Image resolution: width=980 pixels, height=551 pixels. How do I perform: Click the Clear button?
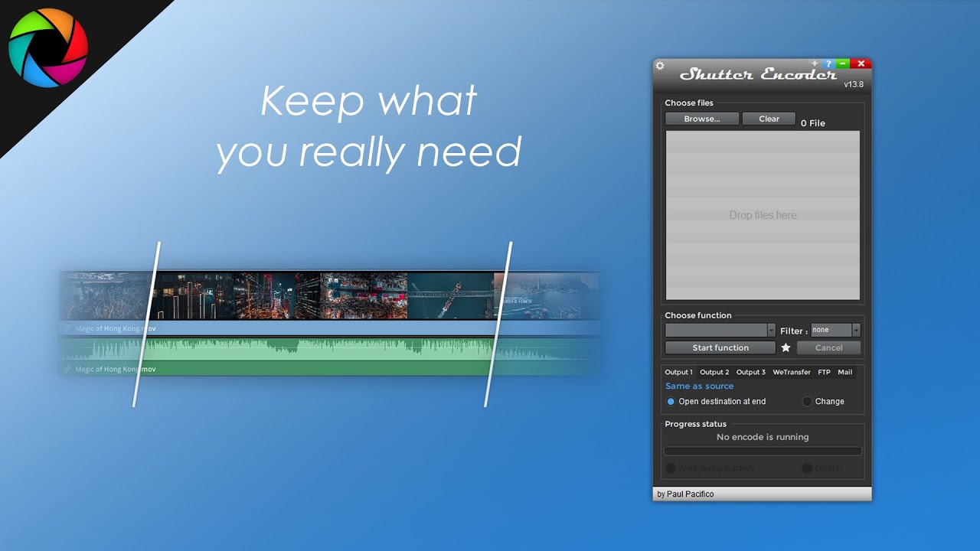[x=769, y=119]
